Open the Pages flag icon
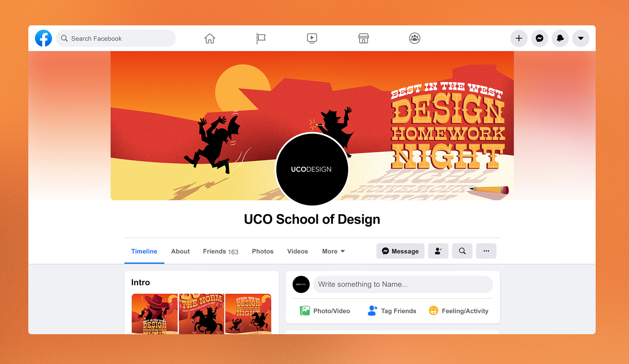This screenshot has width=629, height=364. click(261, 38)
